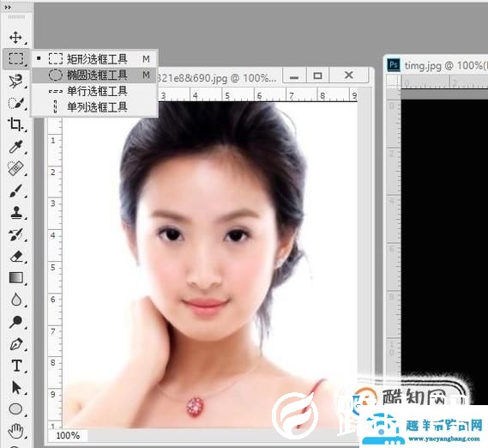
Task: Choose the Clone Stamp tool
Action: pos(15,212)
